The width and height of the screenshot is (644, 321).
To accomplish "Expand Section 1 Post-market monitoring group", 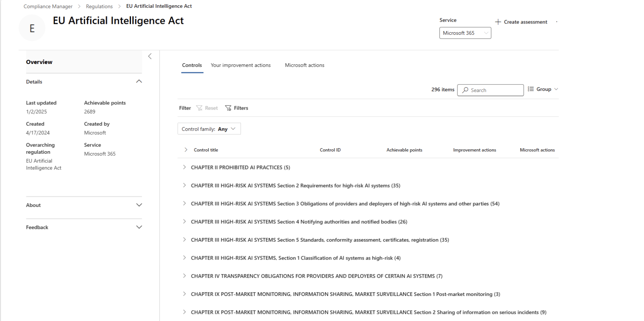I will pos(184,294).
